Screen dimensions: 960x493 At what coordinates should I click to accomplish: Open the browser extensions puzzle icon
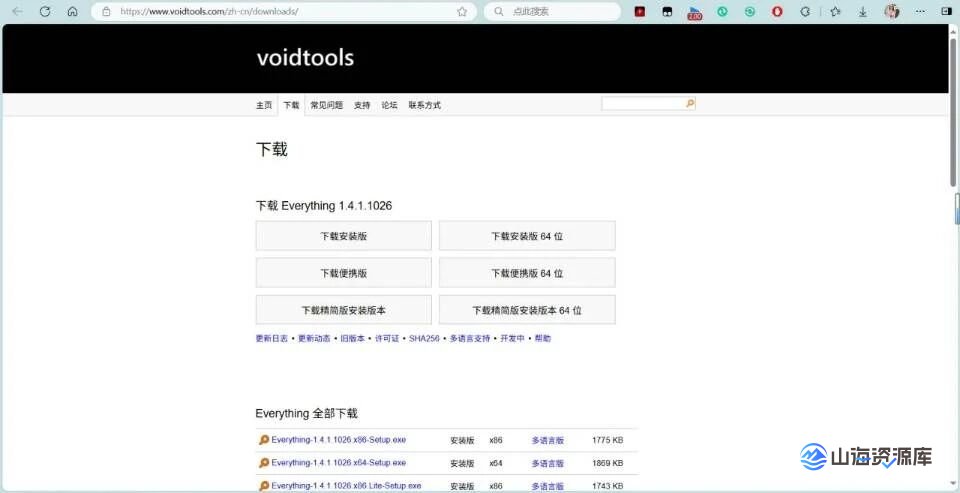tap(805, 12)
